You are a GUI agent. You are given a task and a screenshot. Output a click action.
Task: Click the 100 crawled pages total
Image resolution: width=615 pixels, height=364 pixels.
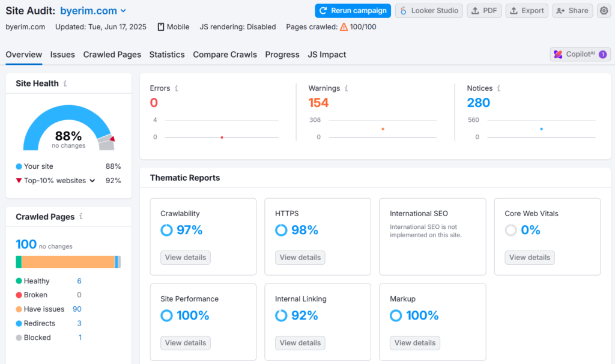tap(26, 244)
